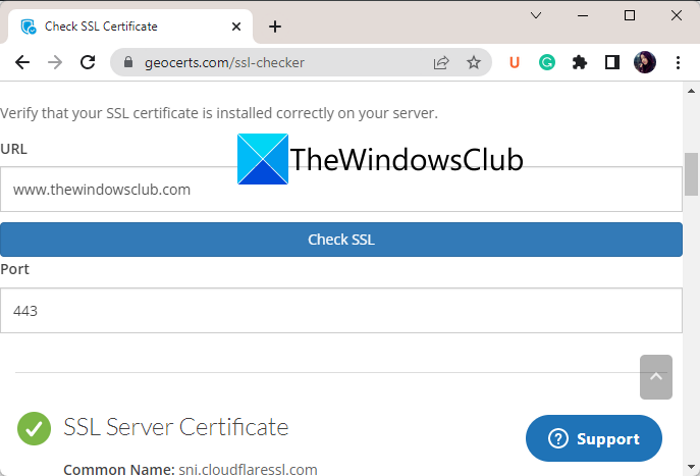700x476 pixels.
Task: Click the Common Name sni.cloudflaressl.com text
Action: pyautogui.click(x=191, y=470)
